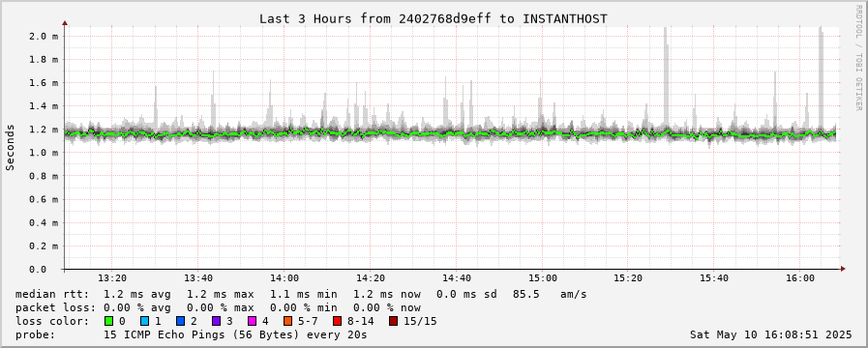Click the Seconds y-axis title
Viewport: 868px width, 348px height.
pyautogui.click(x=10, y=147)
